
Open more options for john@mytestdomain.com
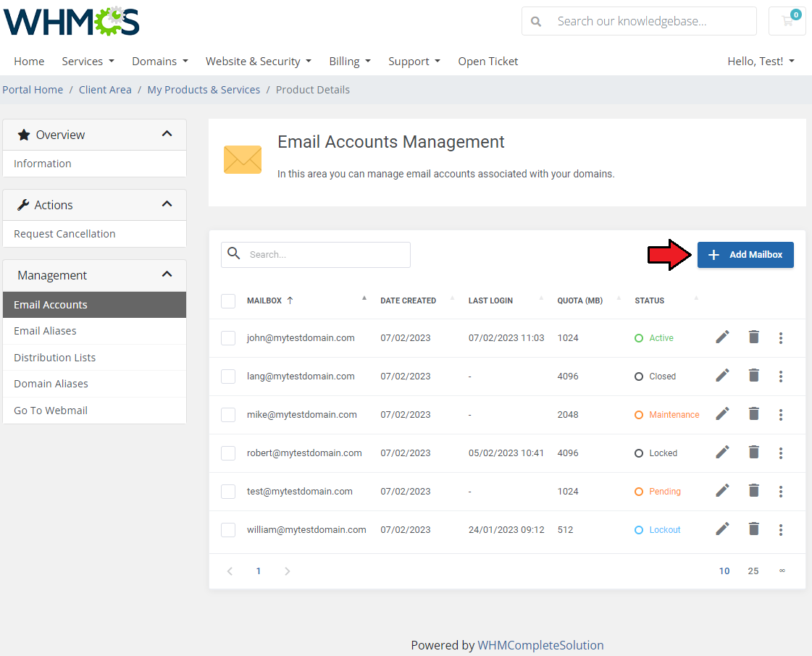[x=781, y=338]
